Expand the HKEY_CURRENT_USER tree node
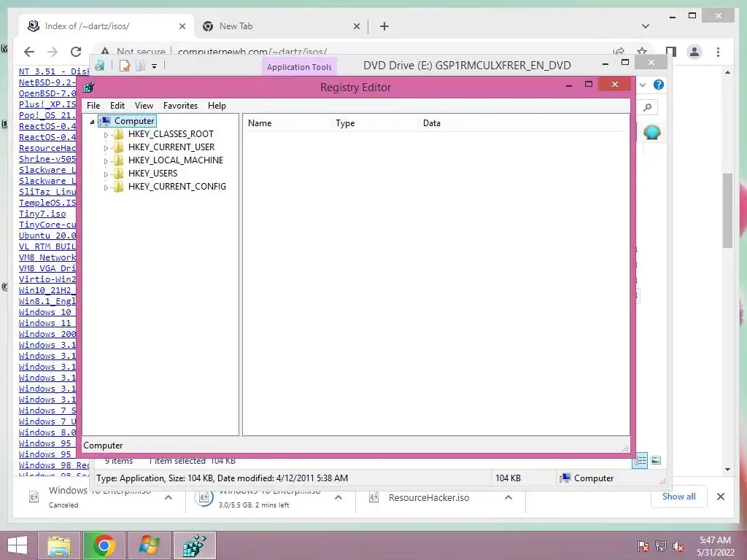The width and height of the screenshot is (747, 560). click(106, 148)
